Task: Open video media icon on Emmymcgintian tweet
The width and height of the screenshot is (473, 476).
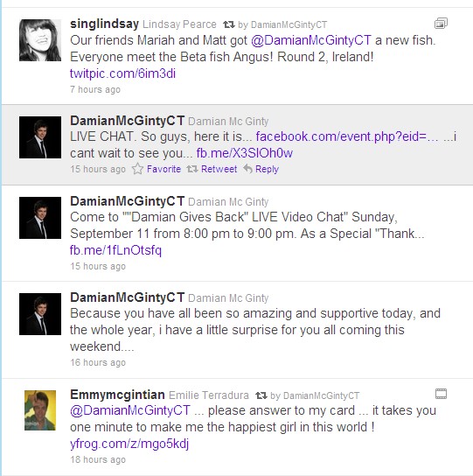Action: click(x=441, y=394)
